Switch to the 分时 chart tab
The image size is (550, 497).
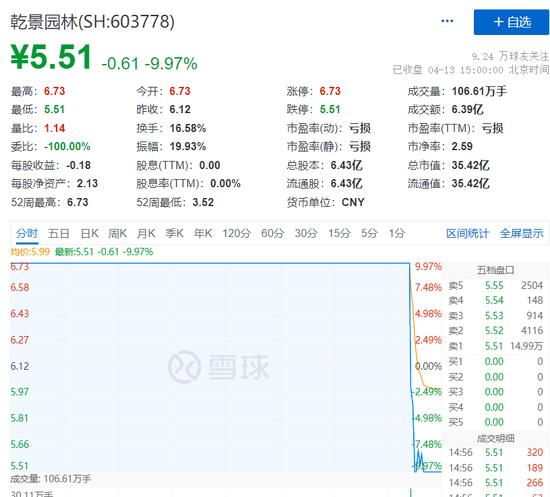pyautogui.click(x=27, y=233)
